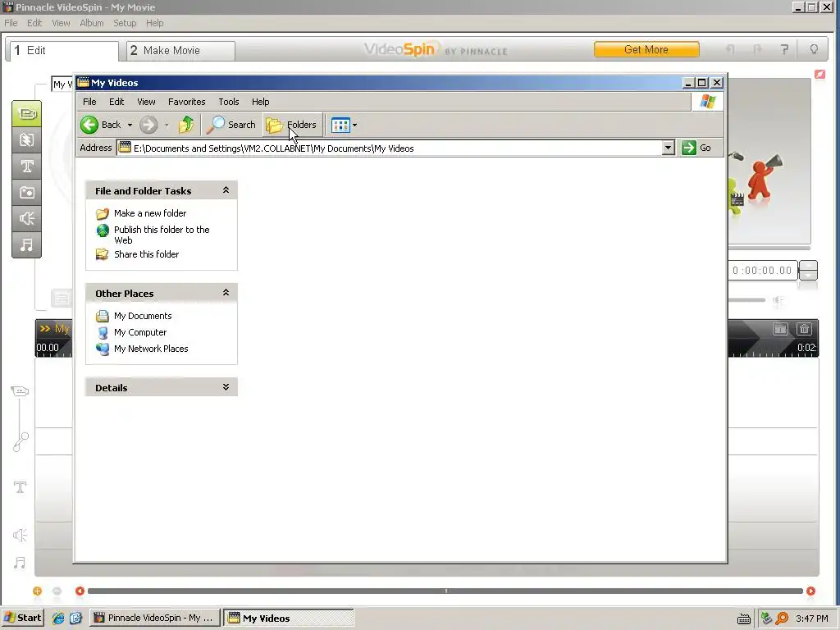The width and height of the screenshot is (840, 630).
Task: Click the Get More button
Action: click(x=646, y=50)
